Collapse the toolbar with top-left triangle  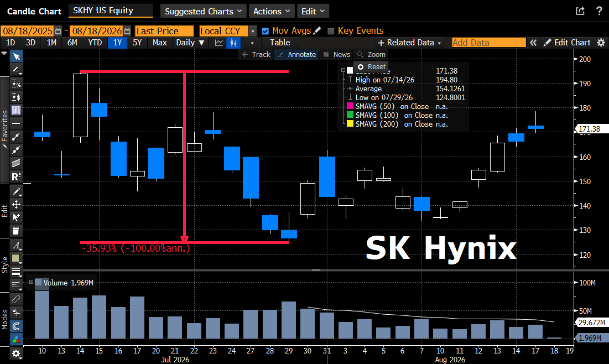point(4,54)
